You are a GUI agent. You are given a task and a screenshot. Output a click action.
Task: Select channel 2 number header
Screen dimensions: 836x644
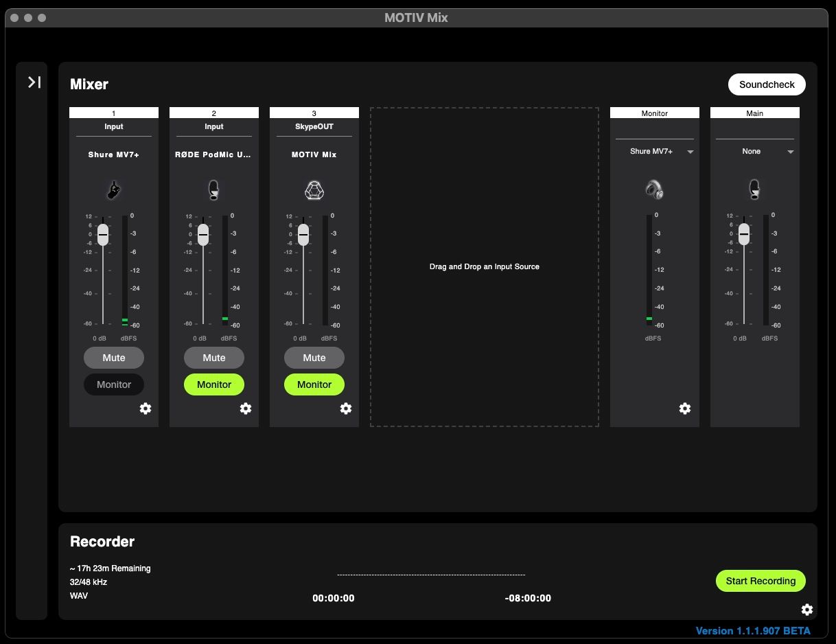(x=214, y=113)
